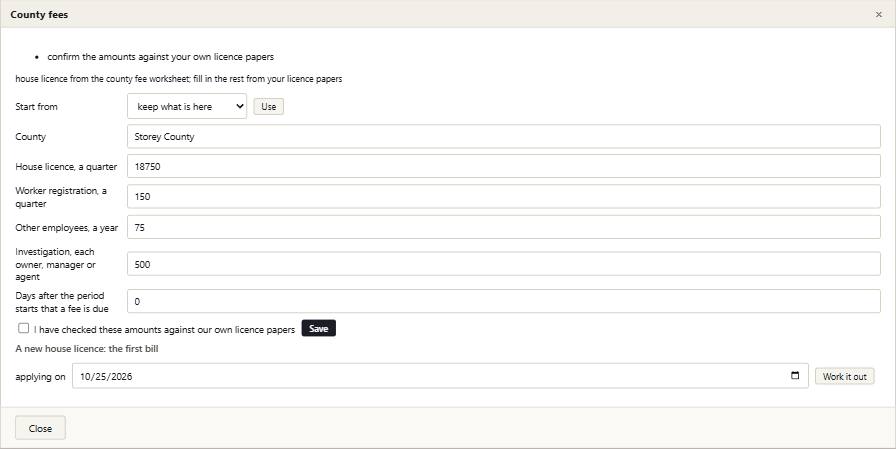
Task: Click the 'Start from' label
Action: pos(37,107)
